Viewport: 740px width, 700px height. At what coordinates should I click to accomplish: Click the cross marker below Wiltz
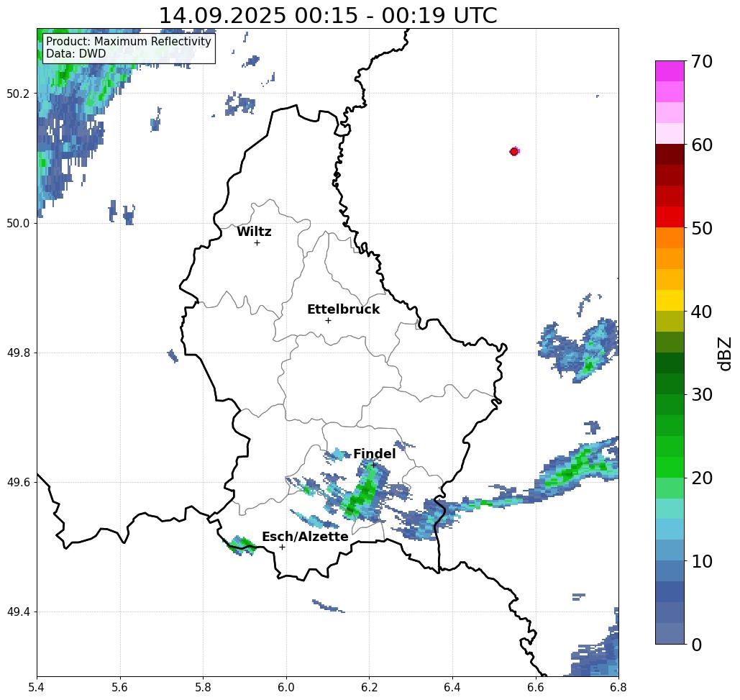pos(257,242)
